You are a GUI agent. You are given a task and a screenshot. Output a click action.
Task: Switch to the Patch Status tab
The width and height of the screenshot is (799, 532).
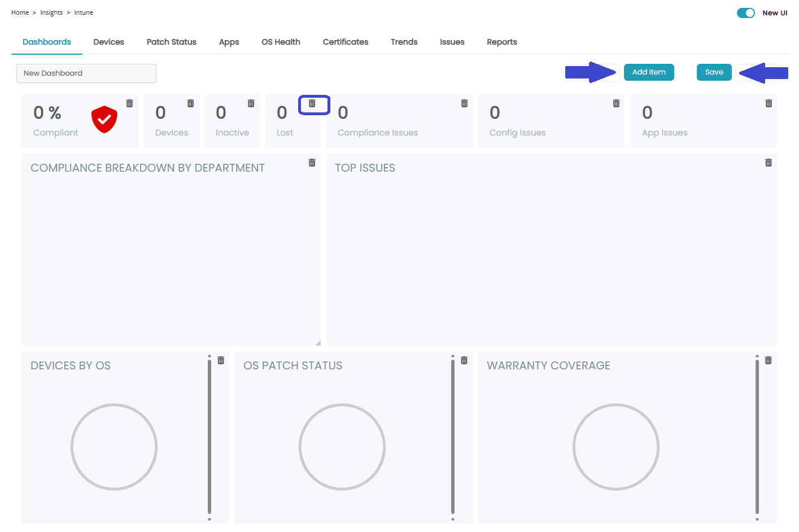171,42
